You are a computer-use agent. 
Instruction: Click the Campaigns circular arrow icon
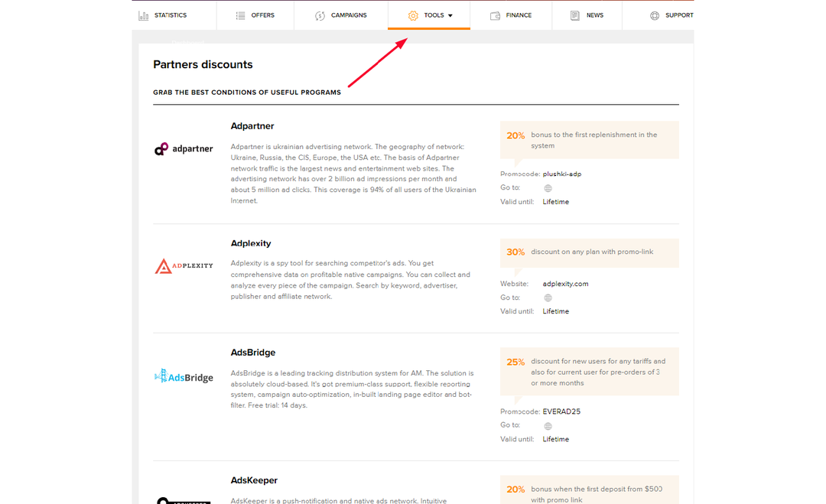pyautogui.click(x=319, y=15)
